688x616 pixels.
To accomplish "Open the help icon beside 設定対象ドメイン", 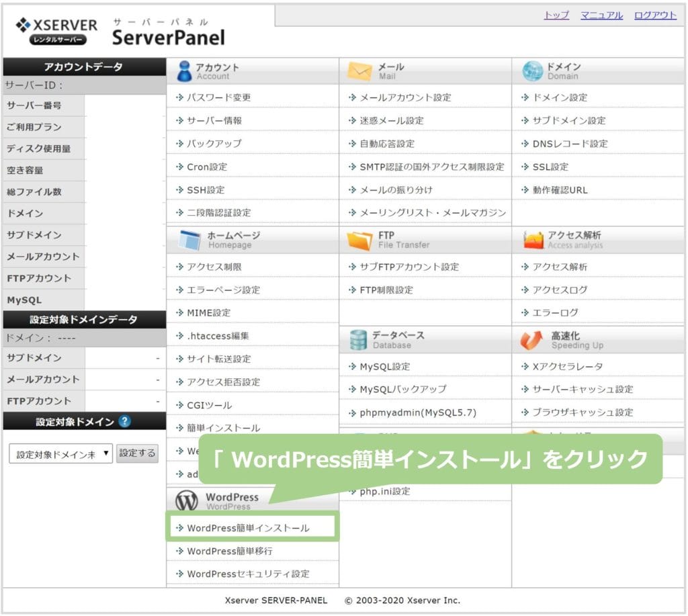I will (124, 421).
